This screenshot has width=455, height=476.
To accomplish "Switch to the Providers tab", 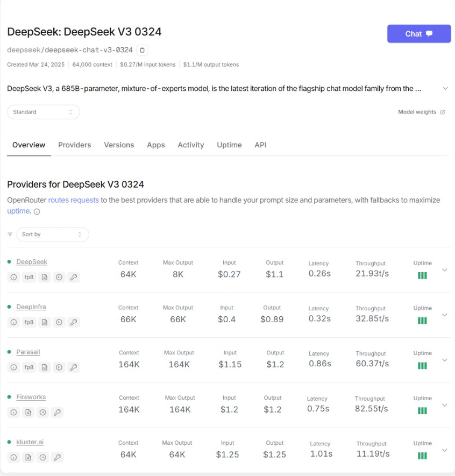I will tap(75, 145).
